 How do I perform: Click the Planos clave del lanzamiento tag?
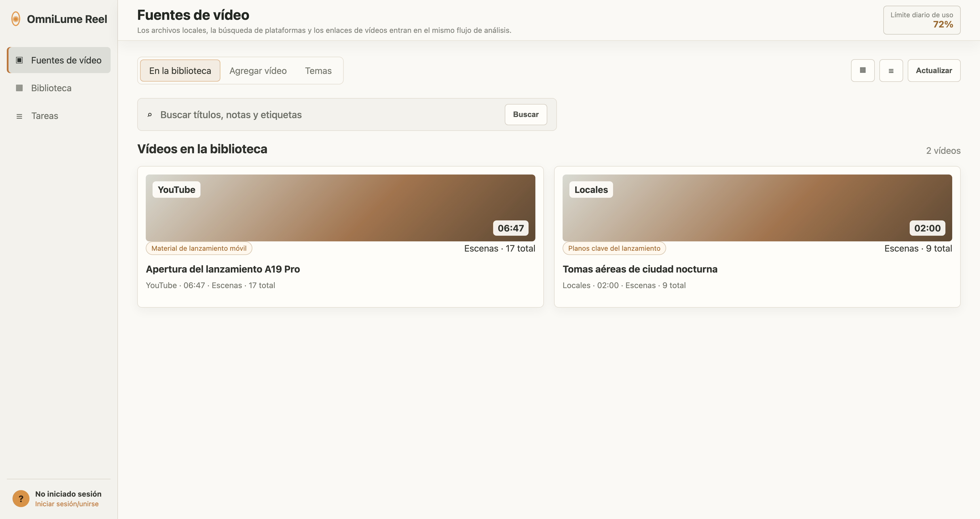(x=614, y=248)
